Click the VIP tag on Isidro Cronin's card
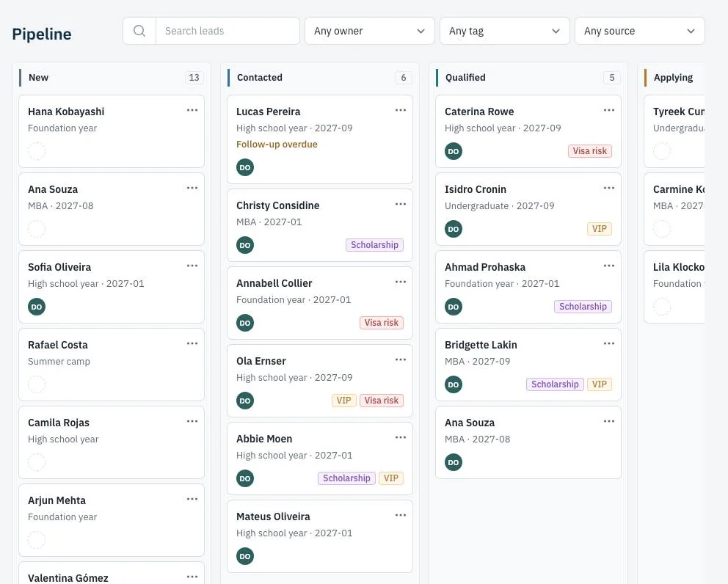Image resolution: width=728 pixels, height=584 pixels. (600, 228)
